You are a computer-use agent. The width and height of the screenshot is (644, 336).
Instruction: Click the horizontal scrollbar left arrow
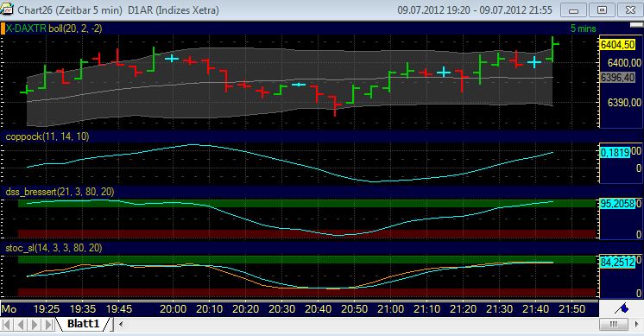click(x=121, y=325)
